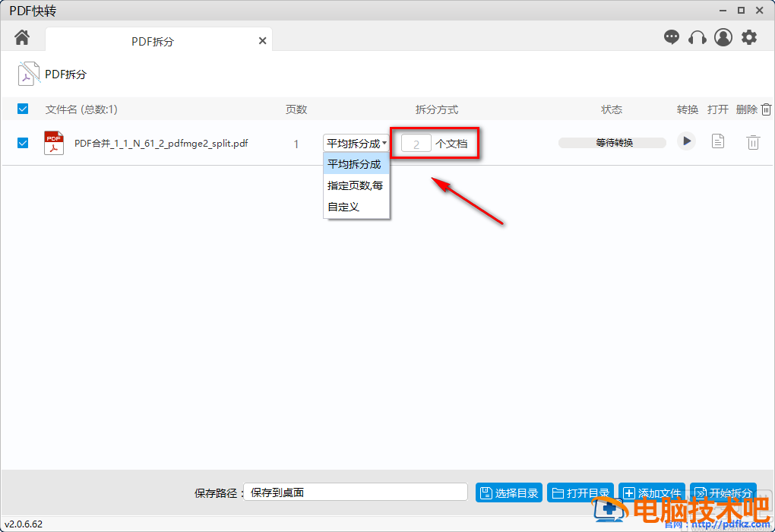This screenshot has width=775, height=532.
Task: Delete the file row with trash icon
Action: 753,142
